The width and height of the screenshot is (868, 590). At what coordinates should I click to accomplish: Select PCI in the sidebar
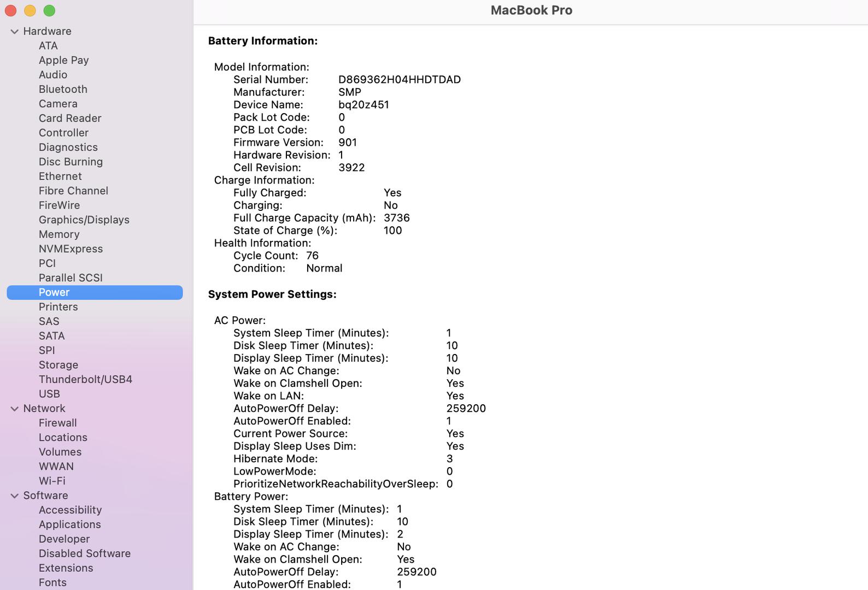47,263
